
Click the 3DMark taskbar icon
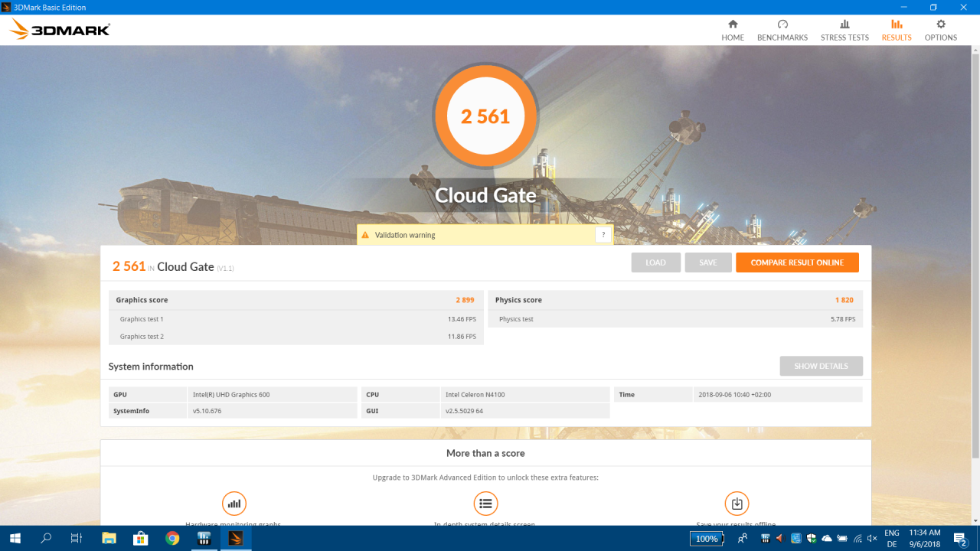point(236,538)
